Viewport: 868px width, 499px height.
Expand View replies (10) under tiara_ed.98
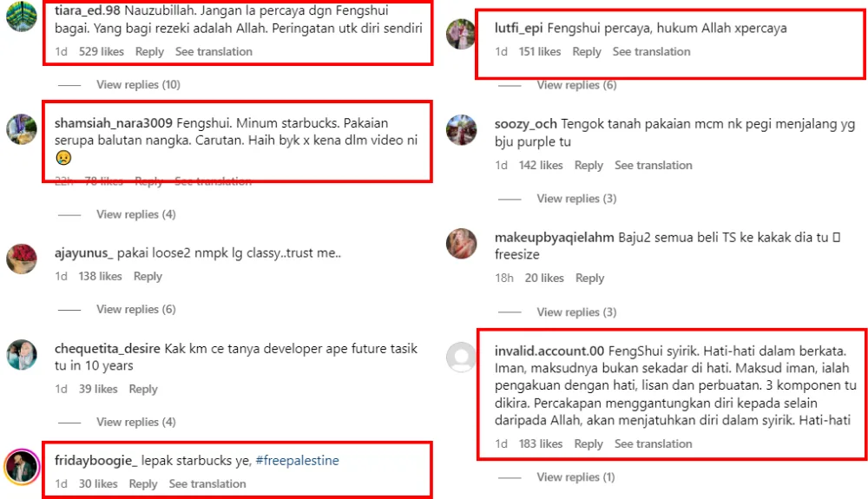tap(138, 85)
